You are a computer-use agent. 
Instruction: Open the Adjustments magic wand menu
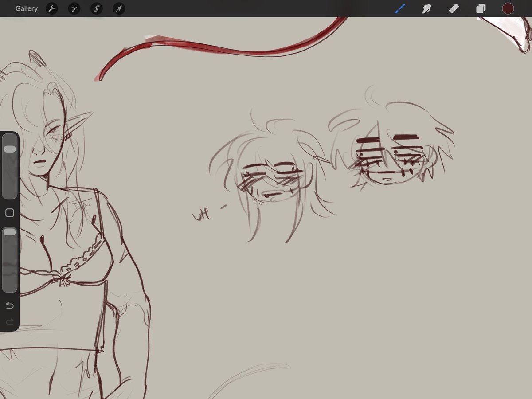pos(74,8)
